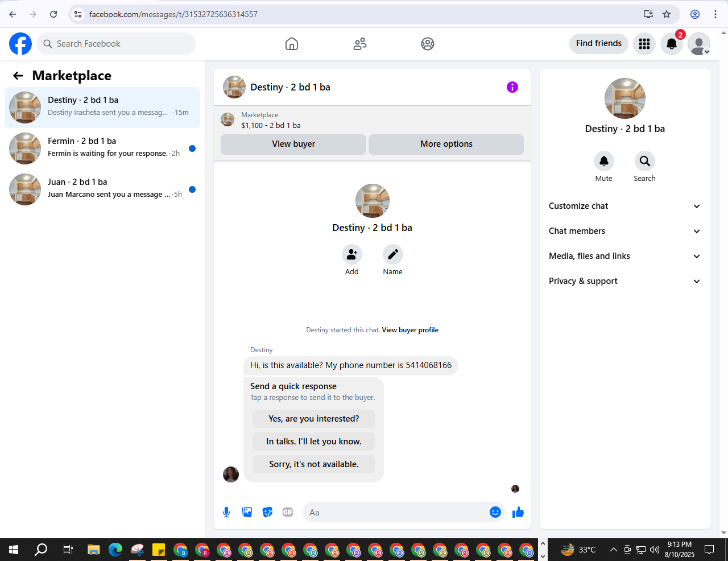Click the Facebook logo icon

(x=20, y=44)
